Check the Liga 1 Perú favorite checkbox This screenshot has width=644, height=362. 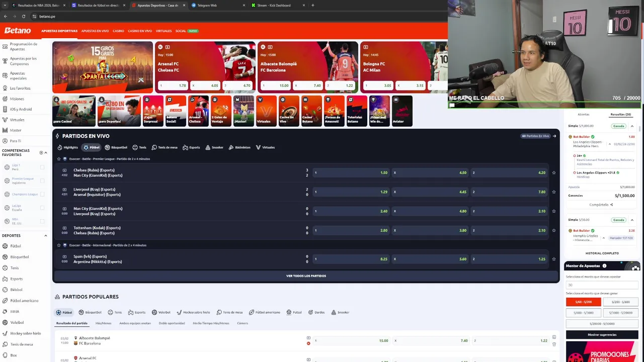click(42, 167)
